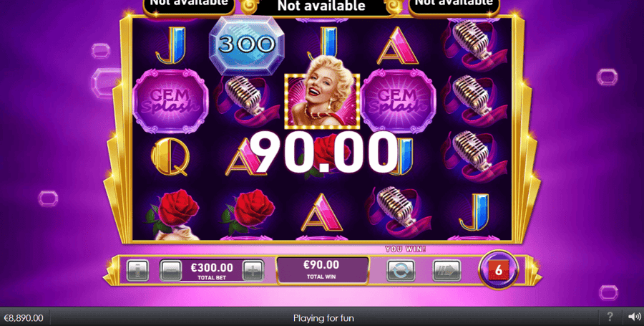Click the left Gem Splash symbol
The image size is (644, 326).
tap(170, 101)
